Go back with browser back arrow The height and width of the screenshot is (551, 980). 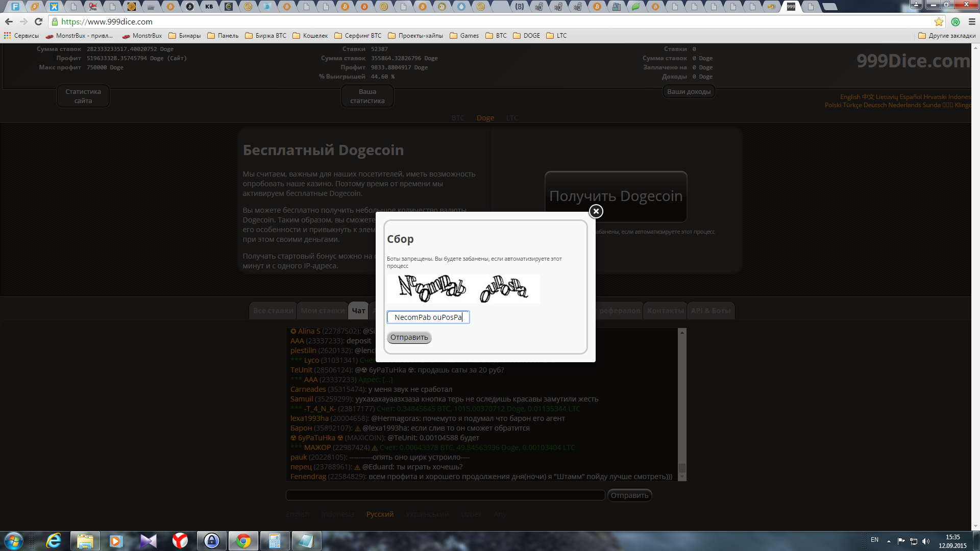point(9,21)
